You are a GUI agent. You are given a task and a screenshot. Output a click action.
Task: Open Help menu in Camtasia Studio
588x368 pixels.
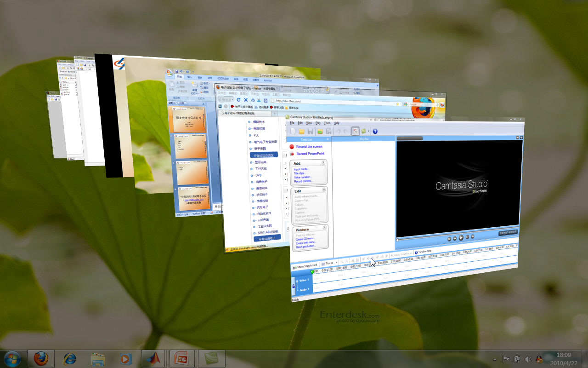336,123
